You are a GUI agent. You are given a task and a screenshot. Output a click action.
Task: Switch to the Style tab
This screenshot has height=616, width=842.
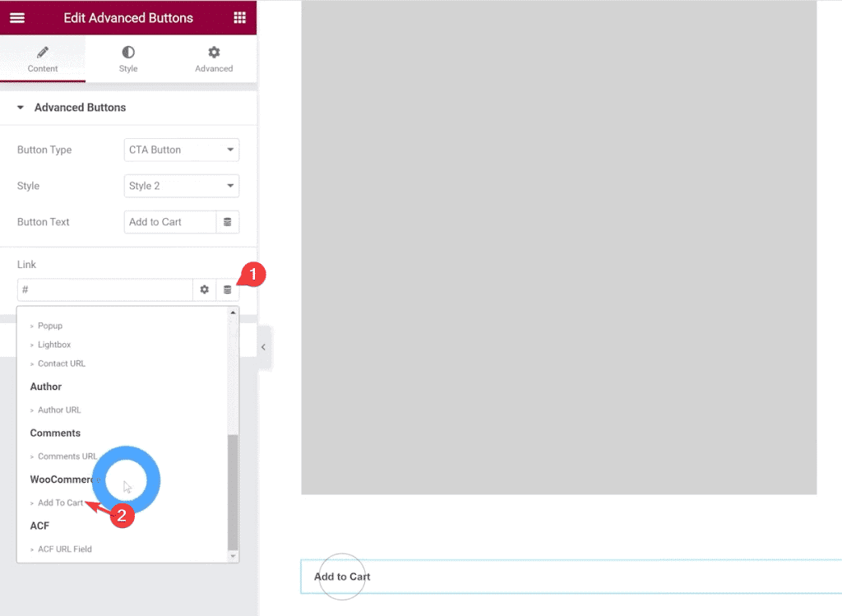[x=128, y=59]
